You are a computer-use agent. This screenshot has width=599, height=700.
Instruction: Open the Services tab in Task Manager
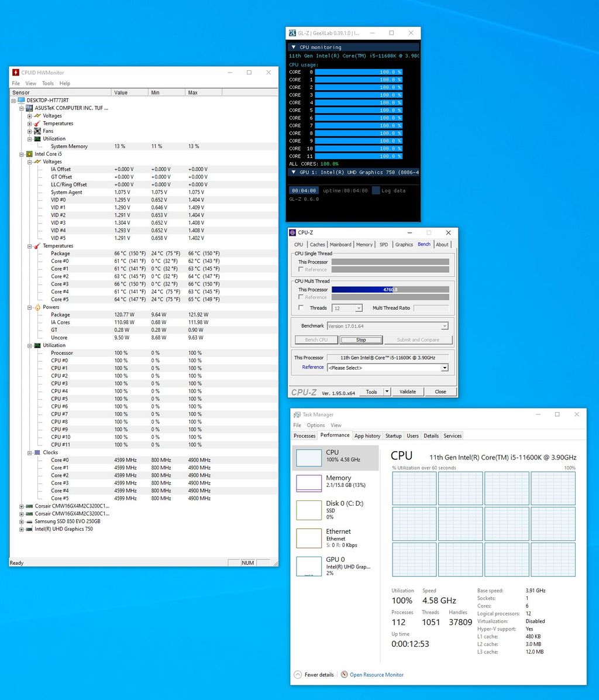click(x=453, y=435)
